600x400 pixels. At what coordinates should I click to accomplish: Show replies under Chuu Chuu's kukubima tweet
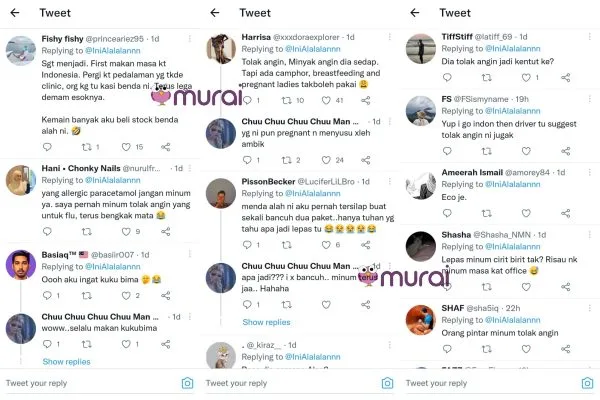tap(67, 362)
